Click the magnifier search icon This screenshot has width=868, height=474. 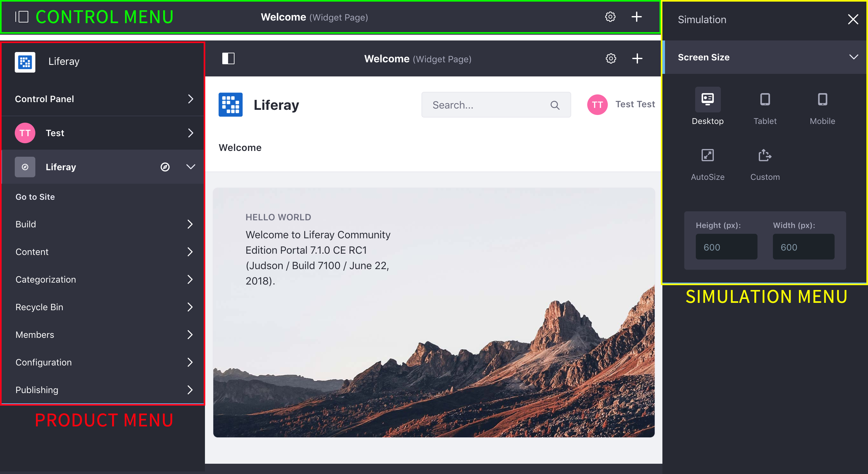(x=555, y=105)
